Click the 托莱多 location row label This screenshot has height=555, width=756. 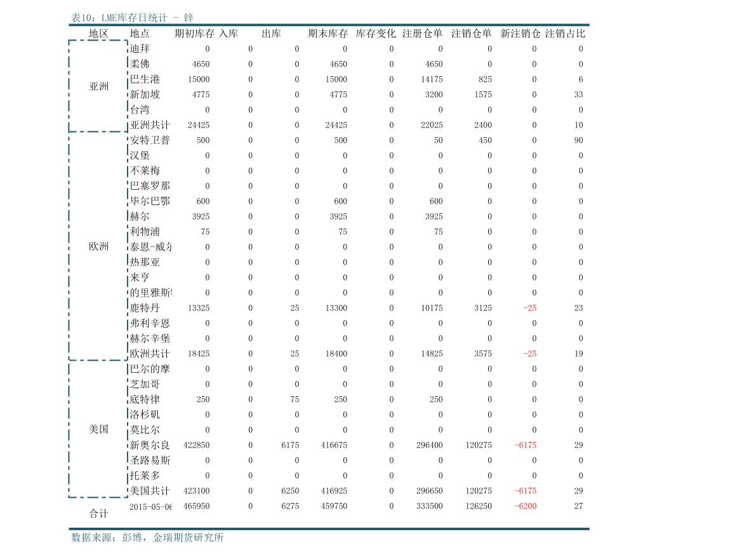[x=145, y=476]
